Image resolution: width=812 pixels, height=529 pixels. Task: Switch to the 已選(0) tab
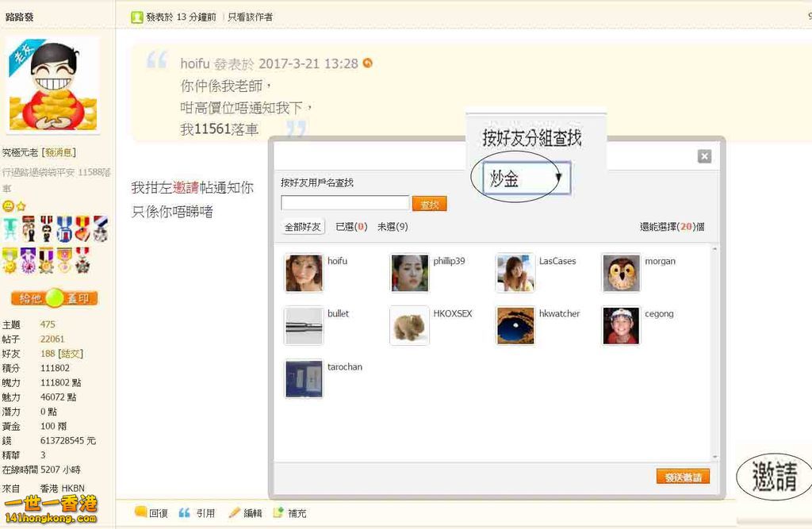pos(351,227)
